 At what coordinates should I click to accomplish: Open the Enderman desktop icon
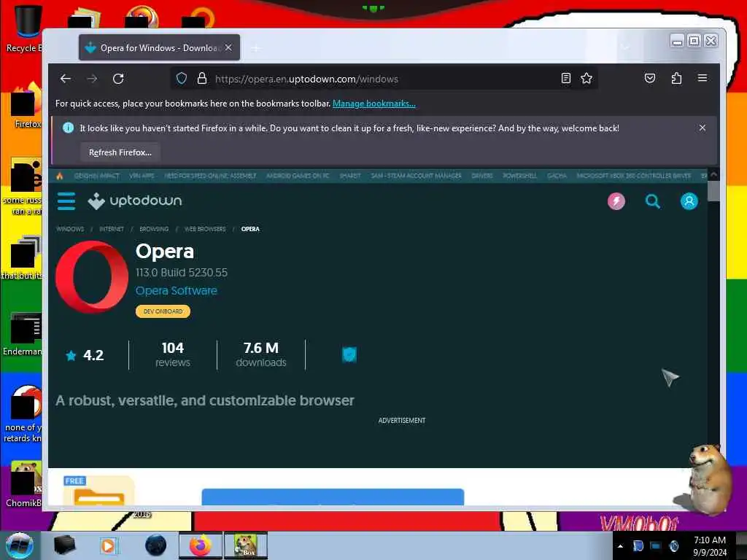[22, 334]
